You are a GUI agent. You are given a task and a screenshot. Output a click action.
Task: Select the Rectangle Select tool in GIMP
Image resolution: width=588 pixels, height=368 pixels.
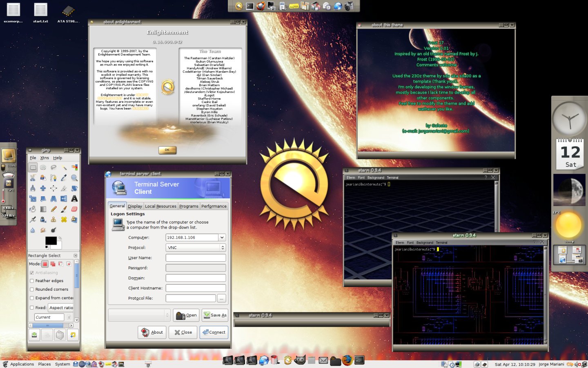point(33,167)
